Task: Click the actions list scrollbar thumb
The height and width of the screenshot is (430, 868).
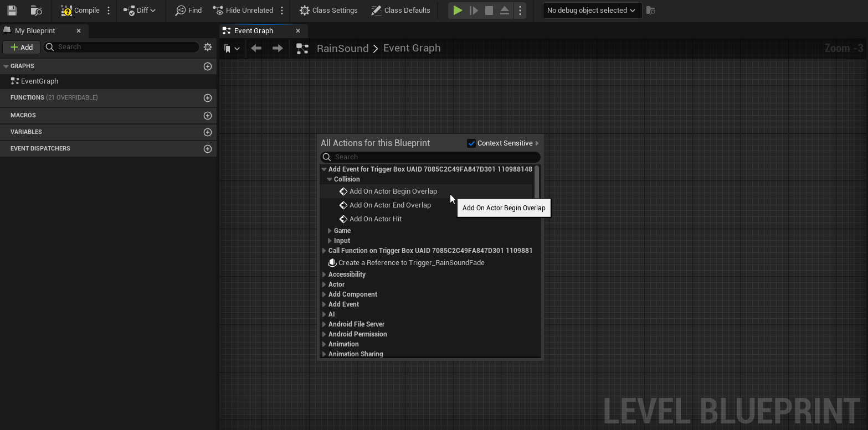Action: coord(536,182)
